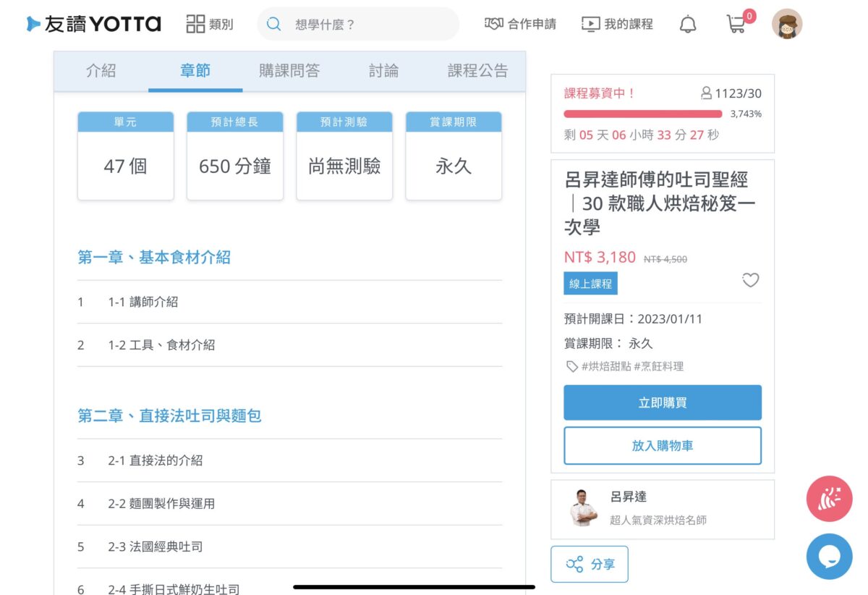
Task: Click the 3,743% funding percentage
Action: pyautogui.click(x=746, y=114)
